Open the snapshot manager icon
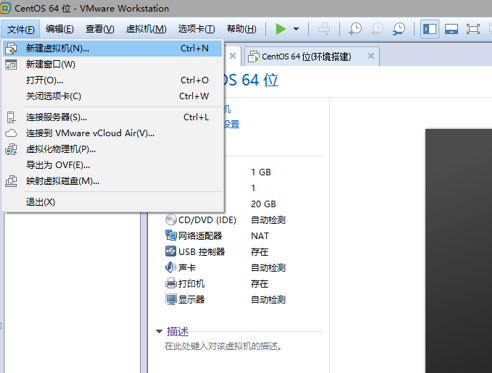492x373 pixels. tap(399, 29)
